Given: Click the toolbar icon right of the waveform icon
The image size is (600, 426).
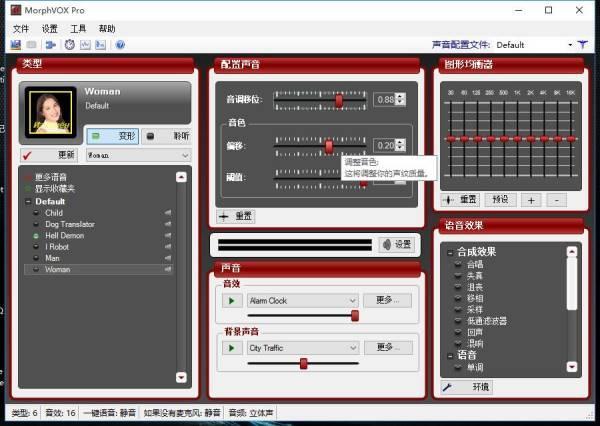Looking at the screenshot, I should tap(100, 45).
